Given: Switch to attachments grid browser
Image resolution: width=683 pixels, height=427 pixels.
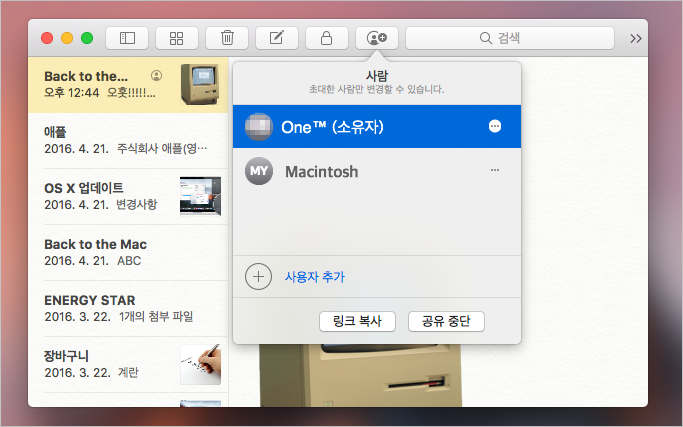Looking at the screenshot, I should tap(177, 38).
